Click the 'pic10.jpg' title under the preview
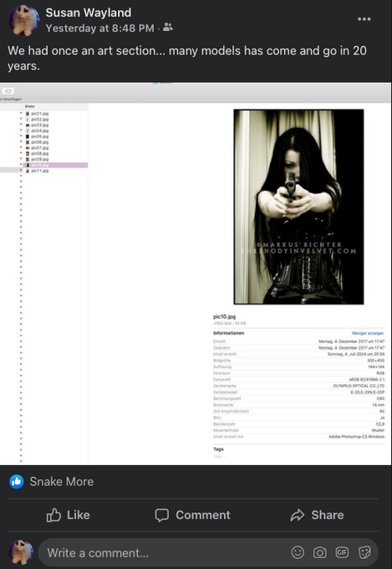392x569 pixels. tap(225, 316)
